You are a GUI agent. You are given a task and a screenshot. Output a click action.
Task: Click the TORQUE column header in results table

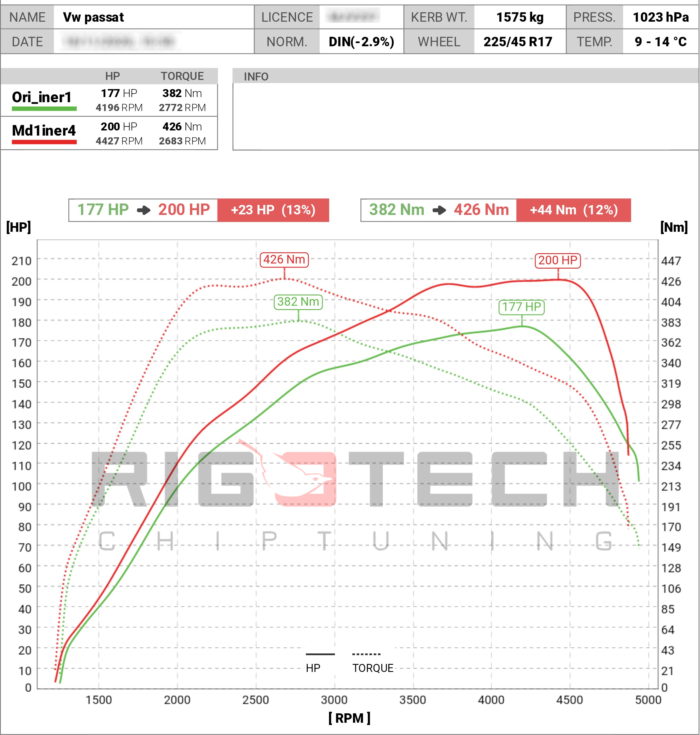pyautogui.click(x=182, y=76)
